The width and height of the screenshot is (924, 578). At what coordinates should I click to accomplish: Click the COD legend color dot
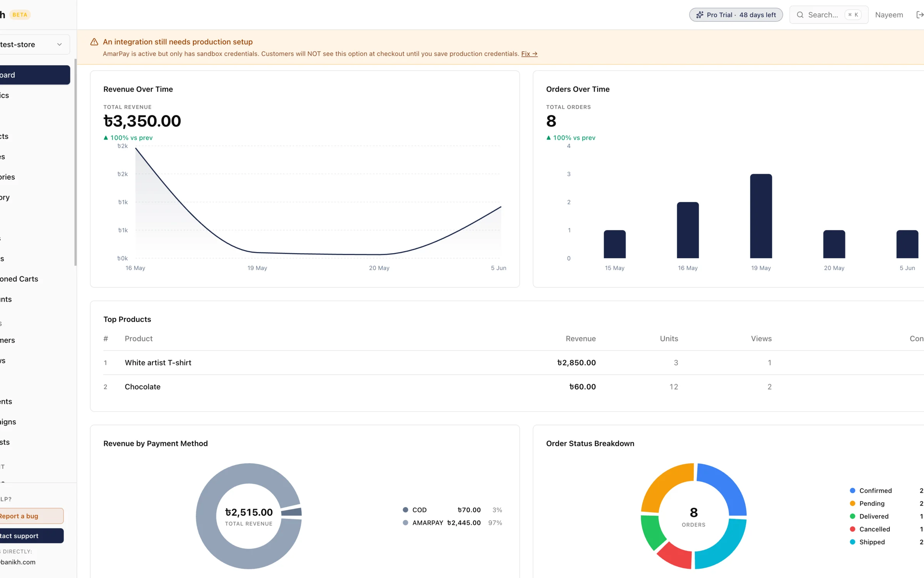405,509
